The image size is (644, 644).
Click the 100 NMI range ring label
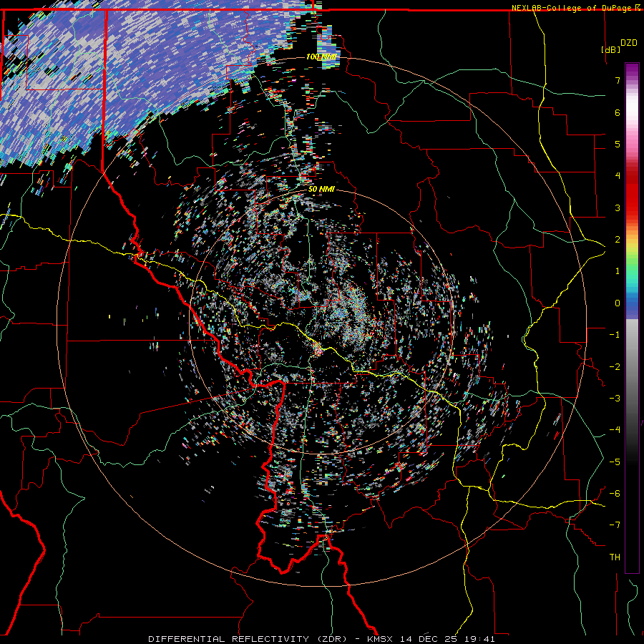pos(321,57)
